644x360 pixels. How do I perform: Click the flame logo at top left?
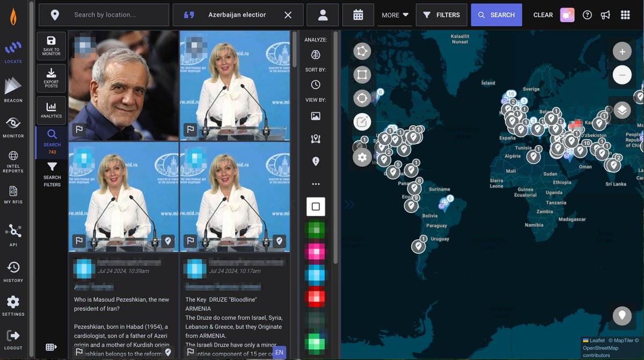13,18
